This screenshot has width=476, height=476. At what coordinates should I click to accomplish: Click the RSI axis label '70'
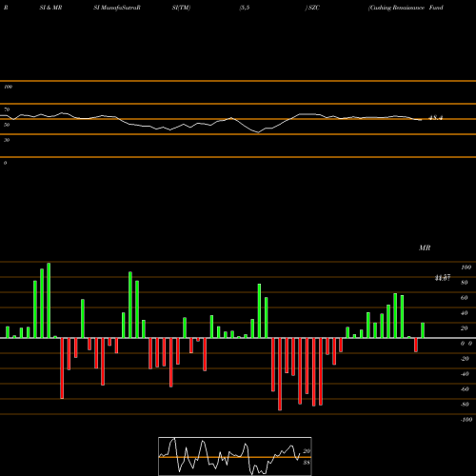click(7, 109)
